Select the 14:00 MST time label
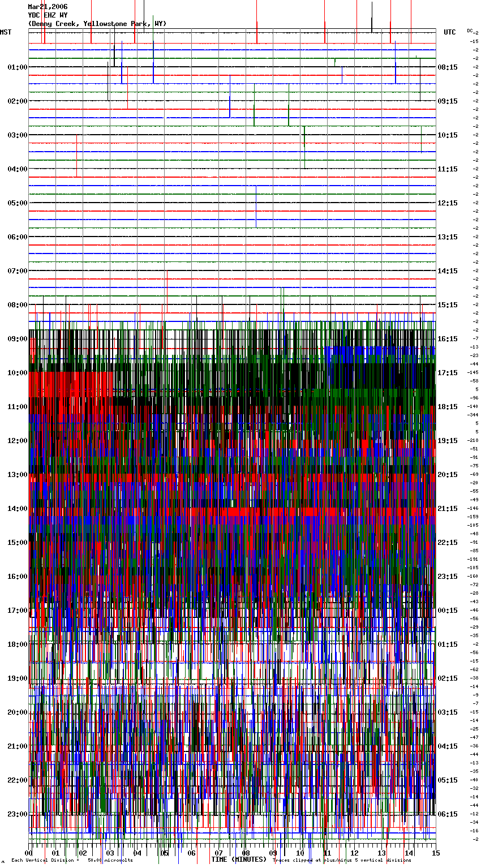The height and width of the screenshot is (868, 481). [x=18, y=509]
